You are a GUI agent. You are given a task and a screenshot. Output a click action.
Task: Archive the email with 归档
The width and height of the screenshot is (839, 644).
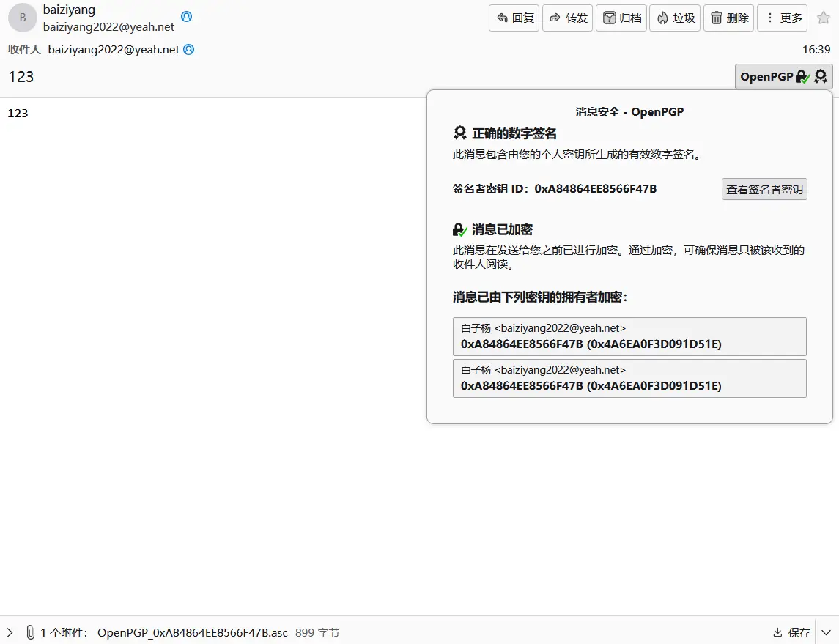(621, 18)
